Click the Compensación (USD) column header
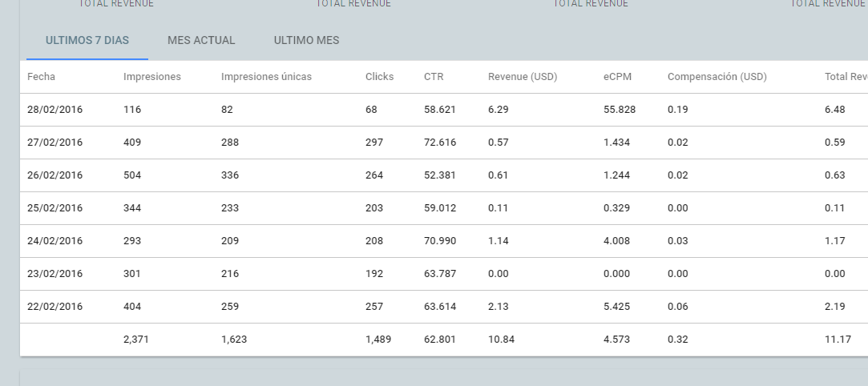 [717, 77]
